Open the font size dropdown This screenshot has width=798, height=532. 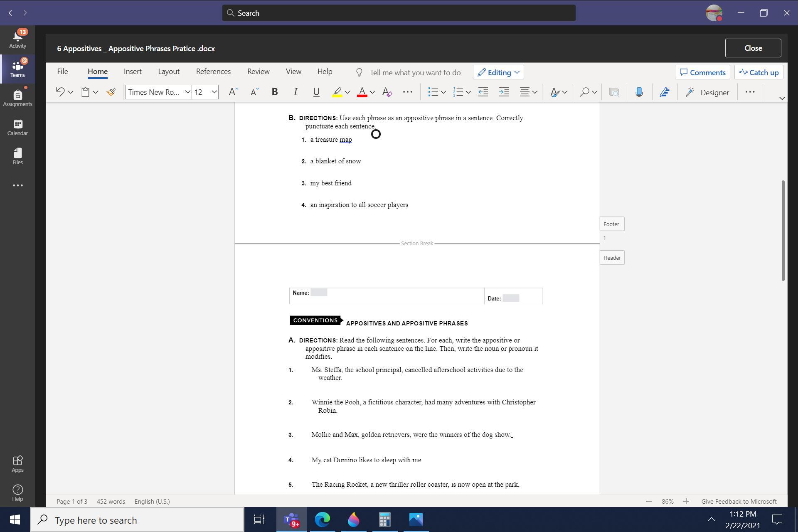(x=214, y=92)
